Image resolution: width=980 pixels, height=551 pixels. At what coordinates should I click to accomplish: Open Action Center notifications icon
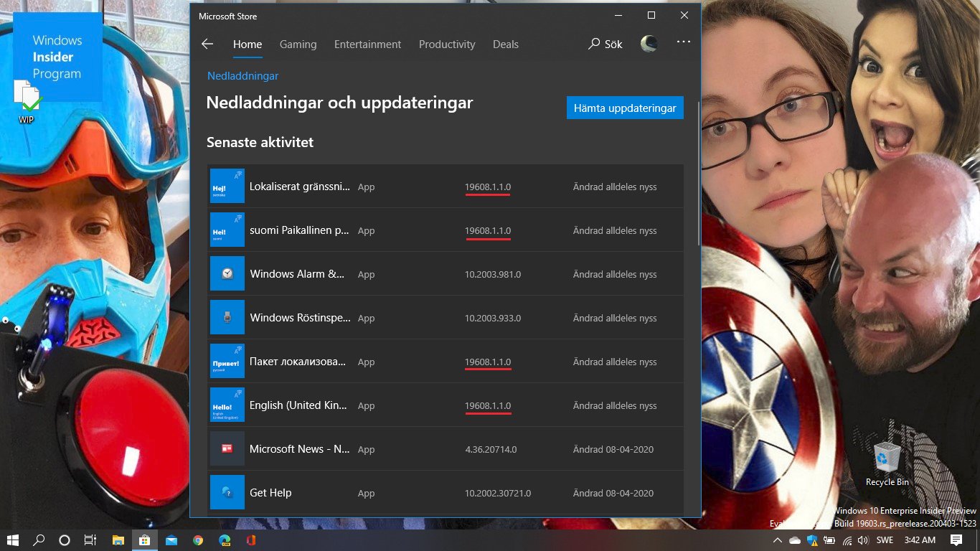pos(956,540)
